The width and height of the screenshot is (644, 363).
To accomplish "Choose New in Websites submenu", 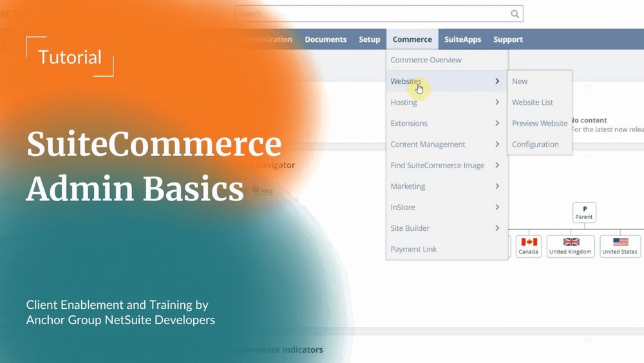I will (x=540, y=81).
